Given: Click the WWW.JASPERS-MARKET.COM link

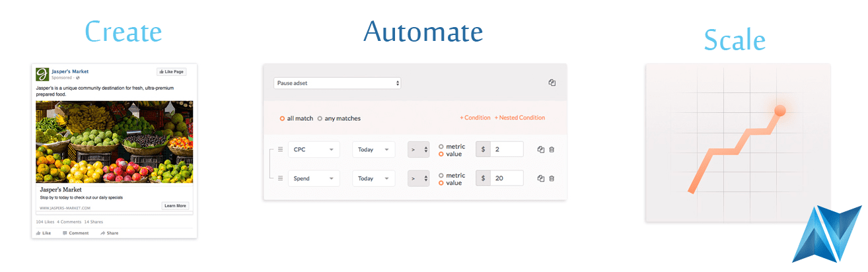Looking at the screenshot, I should coord(65,208).
